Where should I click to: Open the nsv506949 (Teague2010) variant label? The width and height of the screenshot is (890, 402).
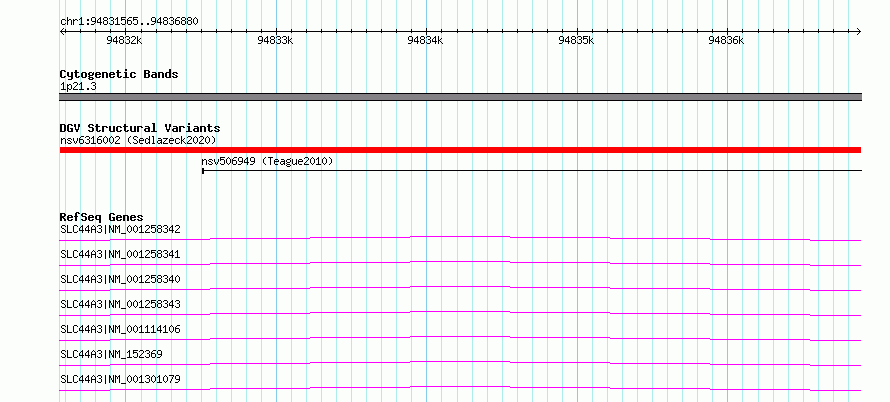[x=267, y=162]
